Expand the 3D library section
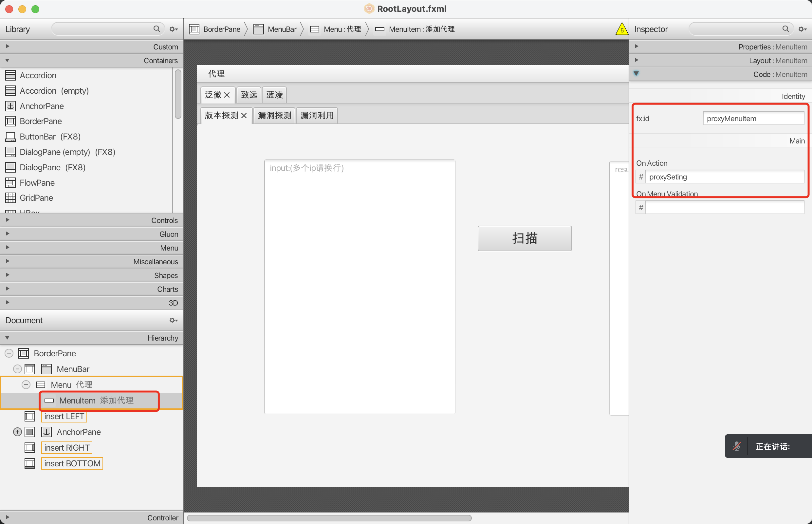This screenshot has width=812, height=524. (8, 302)
